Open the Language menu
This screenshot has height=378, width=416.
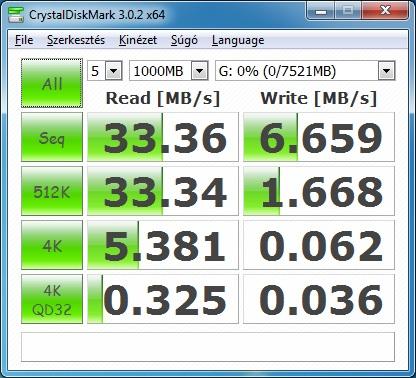pos(238,40)
